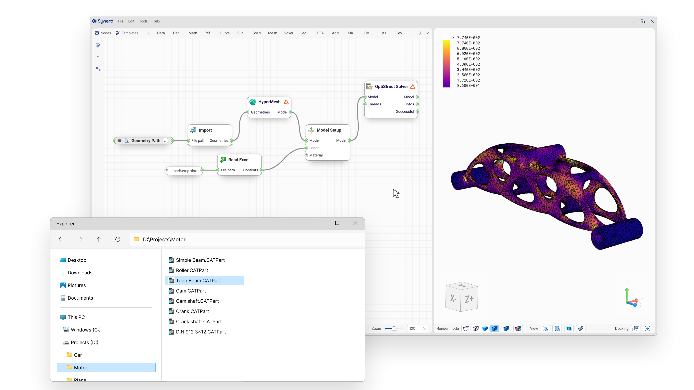Toggle the highlighted shaded render mode button
Image resolution: width=694 pixels, height=390 pixels.
494,328
